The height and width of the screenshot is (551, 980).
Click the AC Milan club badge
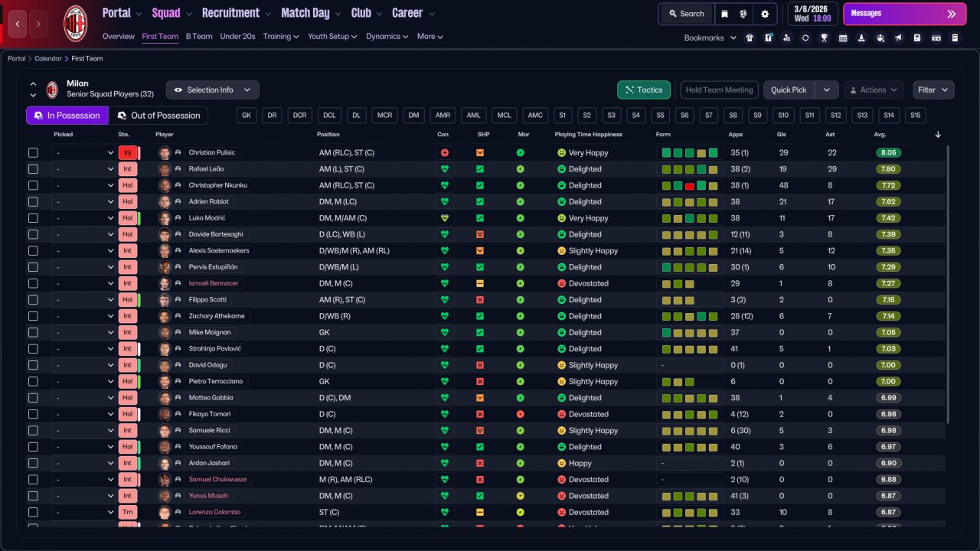tap(75, 23)
